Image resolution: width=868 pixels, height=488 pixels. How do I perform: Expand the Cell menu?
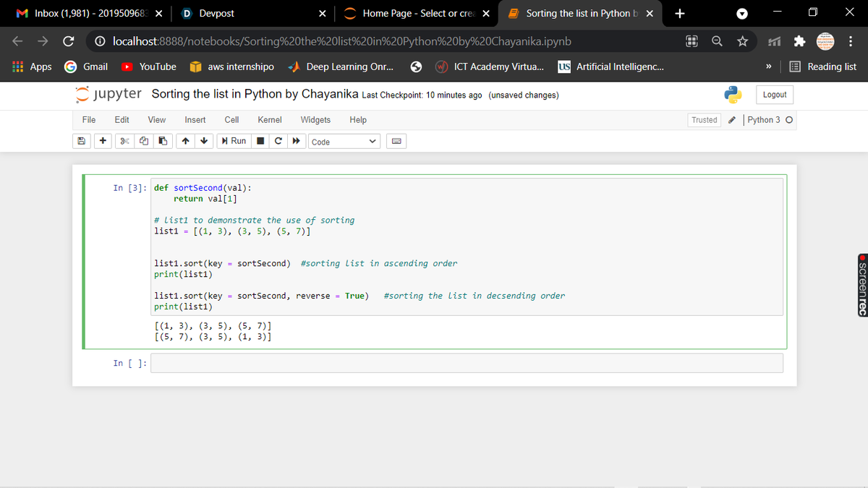click(232, 120)
